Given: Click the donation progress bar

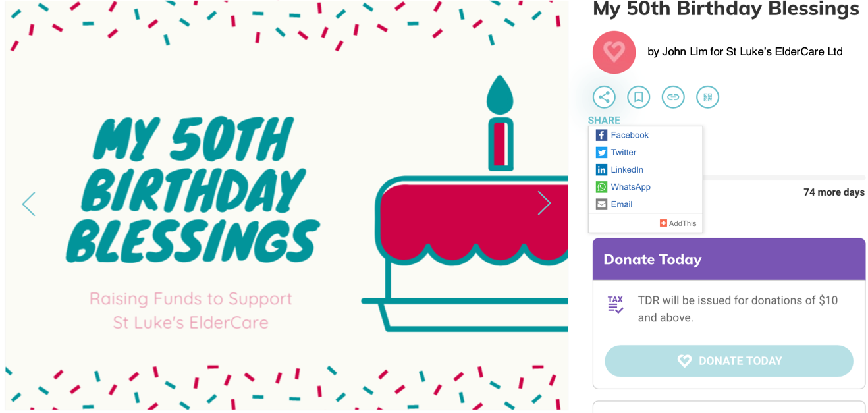Looking at the screenshot, I should 784,178.
